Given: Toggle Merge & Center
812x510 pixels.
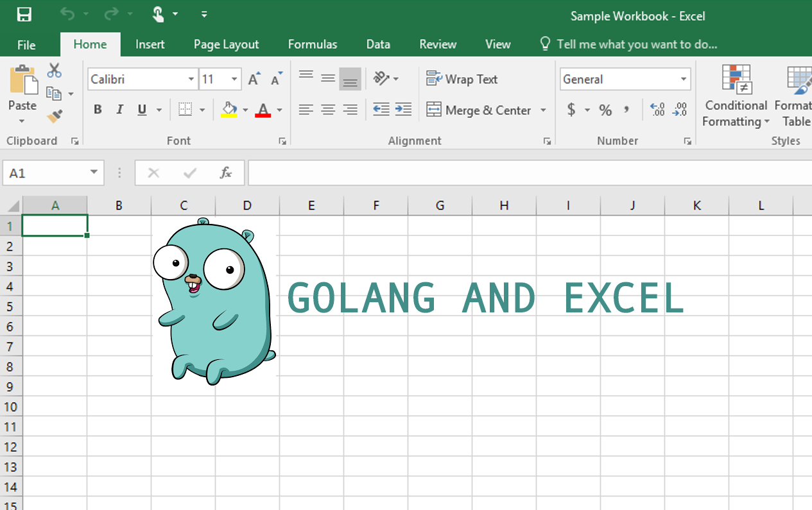Looking at the screenshot, I should pyautogui.click(x=486, y=109).
